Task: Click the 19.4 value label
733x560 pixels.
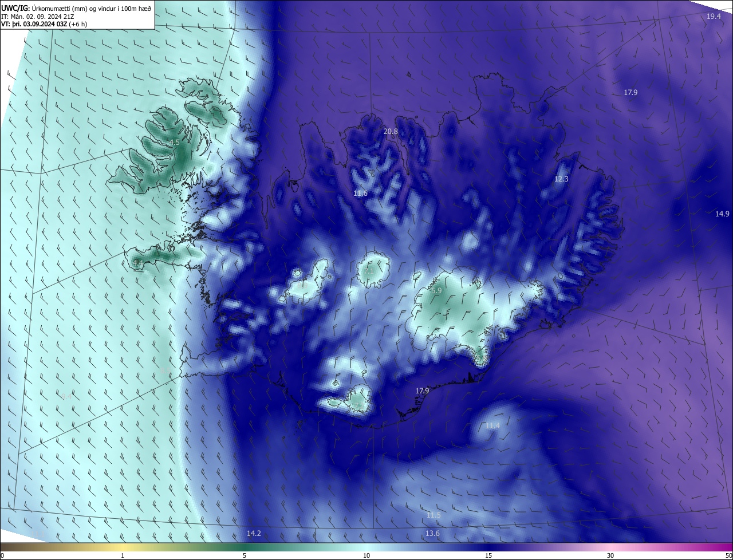Action: (714, 17)
